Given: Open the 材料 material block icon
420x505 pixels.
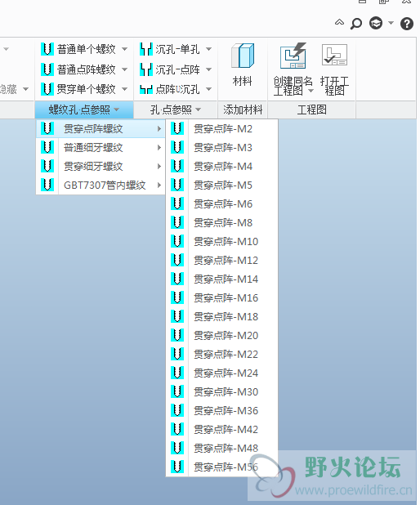Looking at the screenshot, I should click(x=243, y=56).
